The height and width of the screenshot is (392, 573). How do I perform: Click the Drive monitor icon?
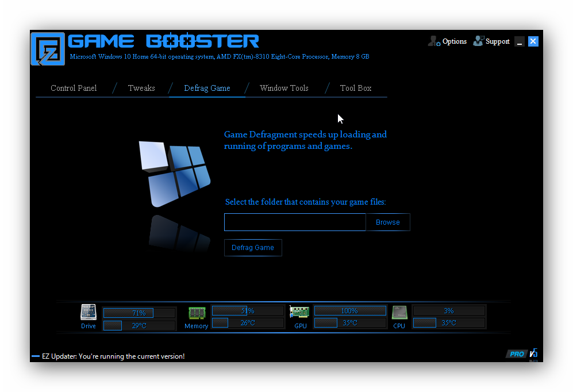pos(89,312)
